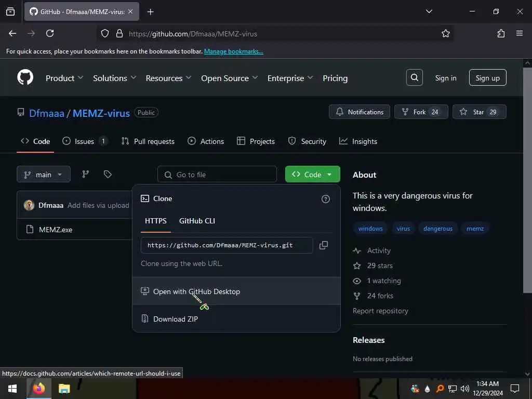Fork the repository
This screenshot has height=399, width=532.
coord(421,112)
